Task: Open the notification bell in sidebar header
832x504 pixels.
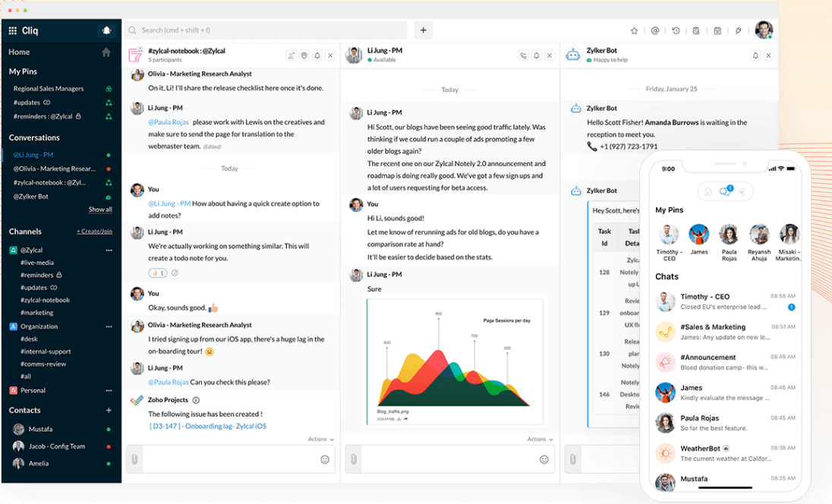Action: pos(106,31)
